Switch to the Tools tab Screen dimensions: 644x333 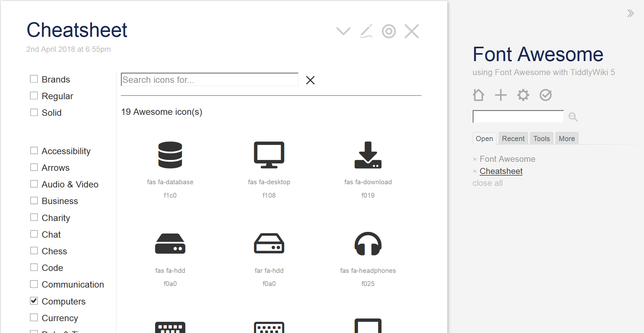[541, 138]
